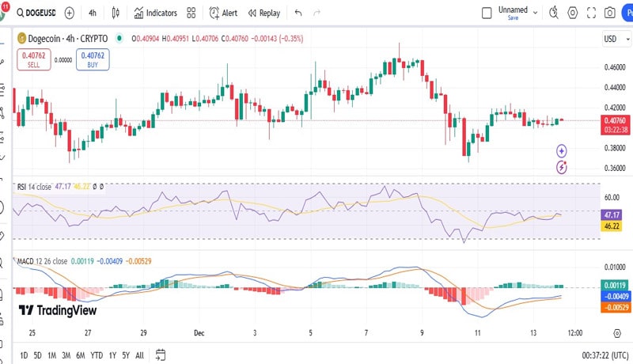Click the TradingView logo
633x364 pixels.
(58, 310)
